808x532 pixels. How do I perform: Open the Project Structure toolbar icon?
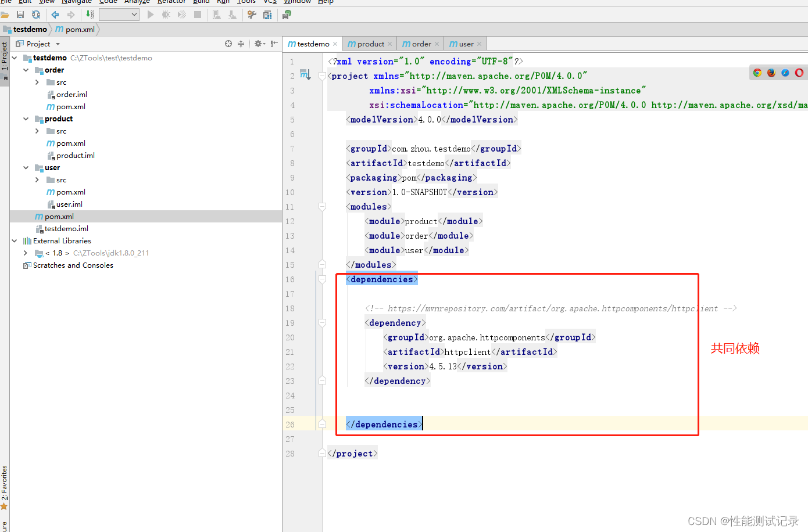click(267, 15)
